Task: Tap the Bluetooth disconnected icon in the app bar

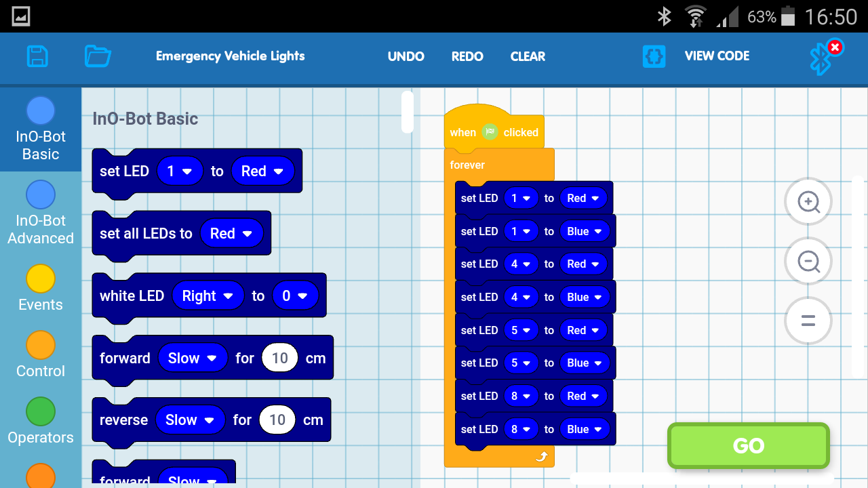Action: coord(825,57)
